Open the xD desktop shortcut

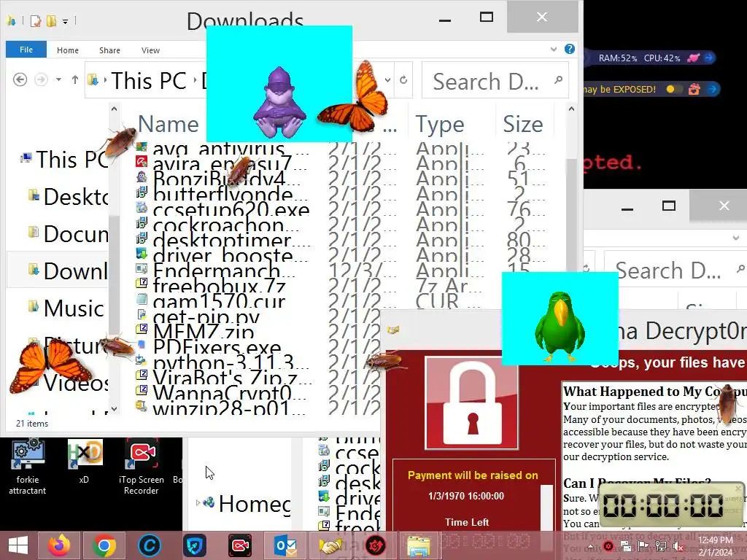(84, 462)
